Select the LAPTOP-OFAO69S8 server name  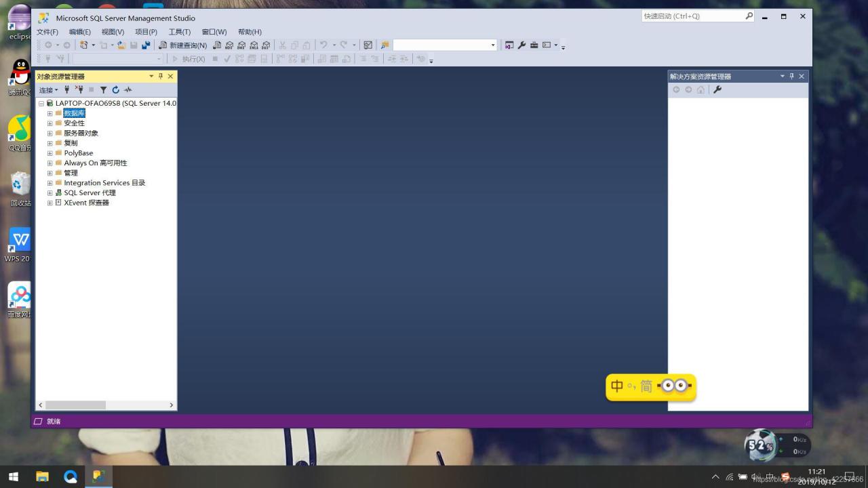coord(115,104)
